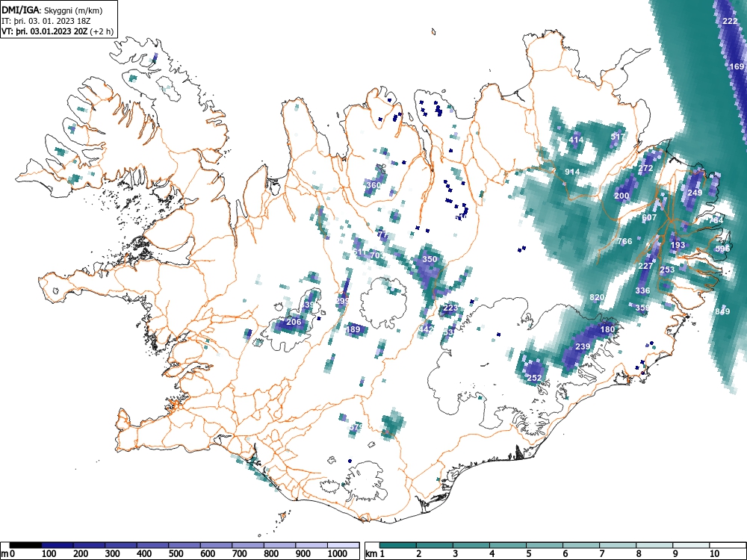Click the dark teal 1–2 km legend swatch
The height and width of the screenshot is (560, 747).
[398, 545]
